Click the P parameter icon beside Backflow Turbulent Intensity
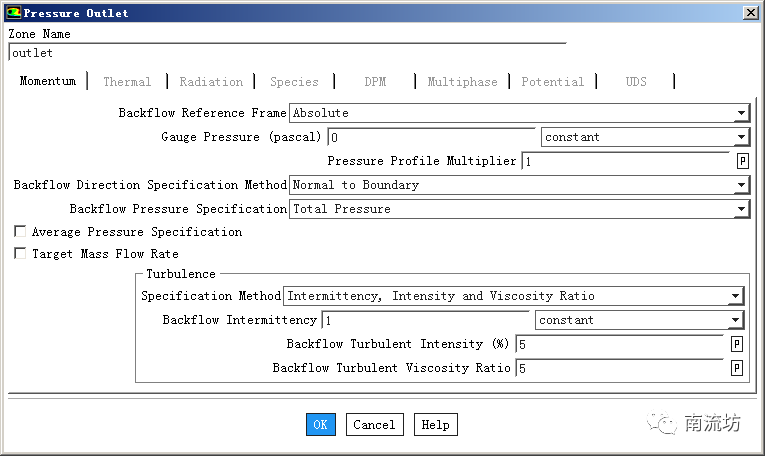 tap(736, 344)
